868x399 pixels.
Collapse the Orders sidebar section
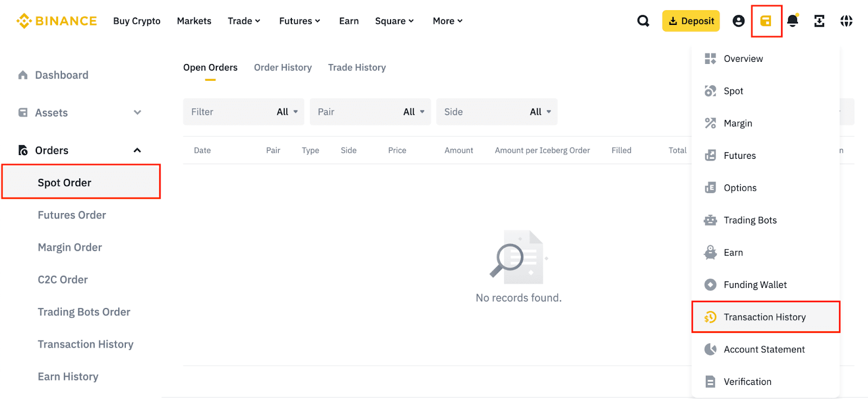[x=137, y=150]
